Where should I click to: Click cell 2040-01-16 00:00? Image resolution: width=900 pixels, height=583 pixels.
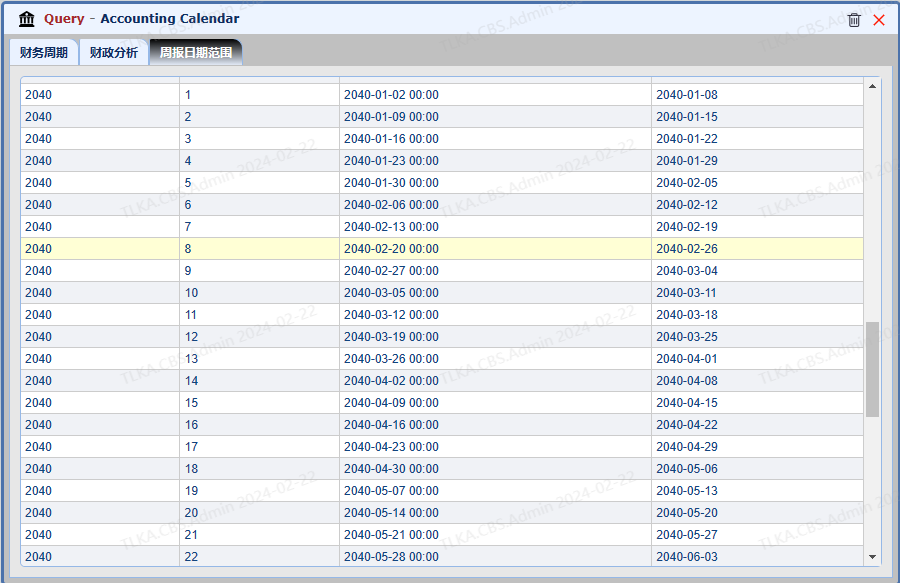click(495, 139)
